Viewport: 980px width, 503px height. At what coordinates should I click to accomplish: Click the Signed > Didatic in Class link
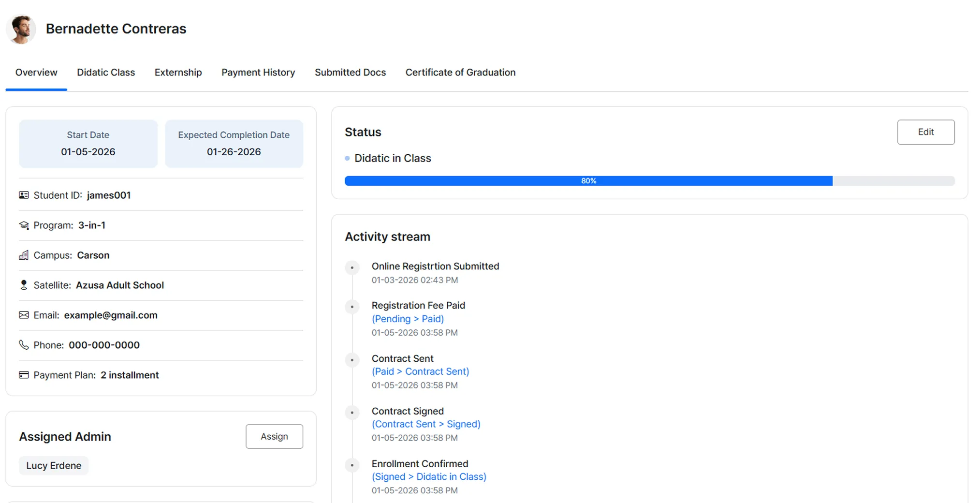pyautogui.click(x=429, y=476)
